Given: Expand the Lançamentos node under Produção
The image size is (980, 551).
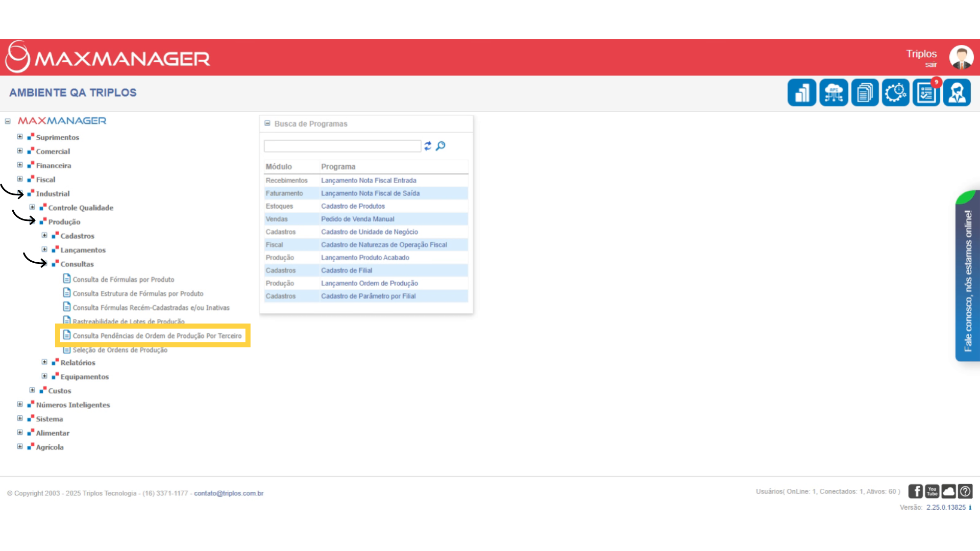Looking at the screenshot, I should 44,249.
